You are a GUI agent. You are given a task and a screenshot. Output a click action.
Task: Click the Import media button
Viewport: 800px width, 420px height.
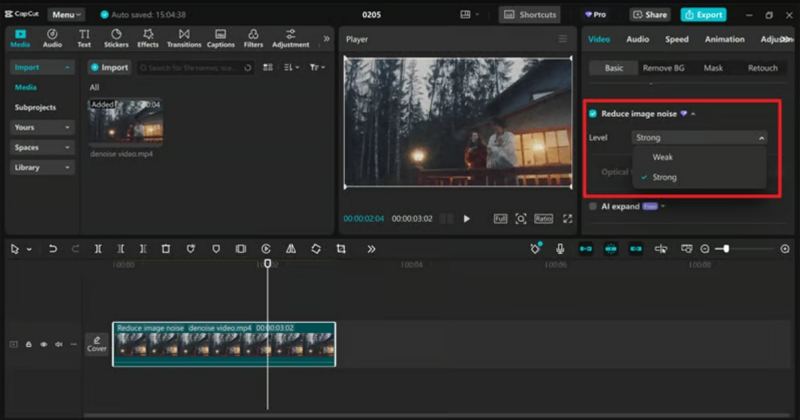(109, 67)
